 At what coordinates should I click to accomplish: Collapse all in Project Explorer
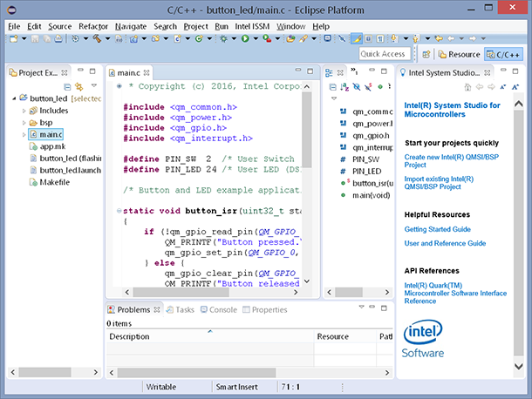(67, 86)
